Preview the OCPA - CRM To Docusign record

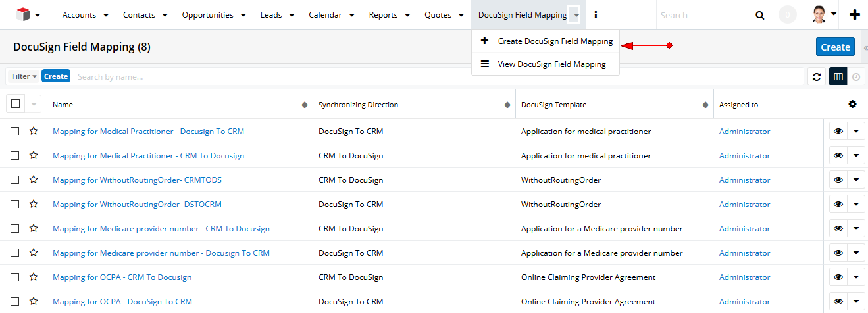point(838,277)
